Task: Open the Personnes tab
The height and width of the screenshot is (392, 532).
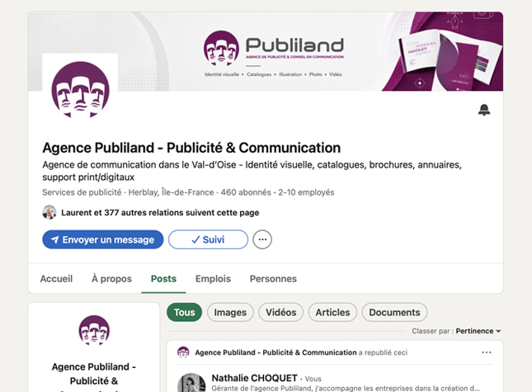Action: pos(273,279)
